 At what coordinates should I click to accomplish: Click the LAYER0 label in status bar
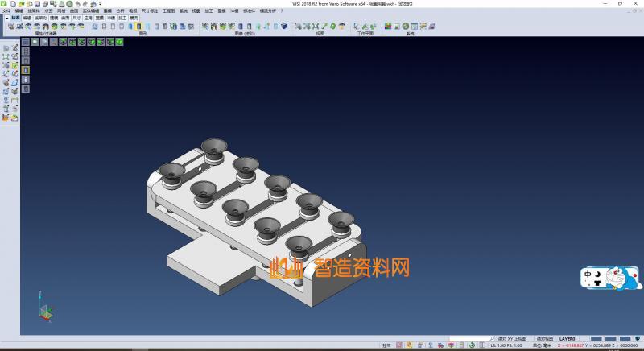(567, 339)
